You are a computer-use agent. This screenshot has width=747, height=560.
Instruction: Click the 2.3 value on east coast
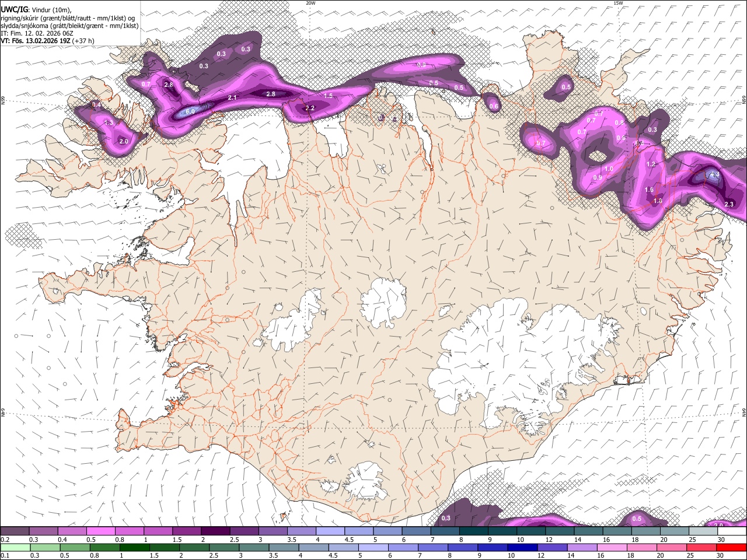(x=729, y=204)
